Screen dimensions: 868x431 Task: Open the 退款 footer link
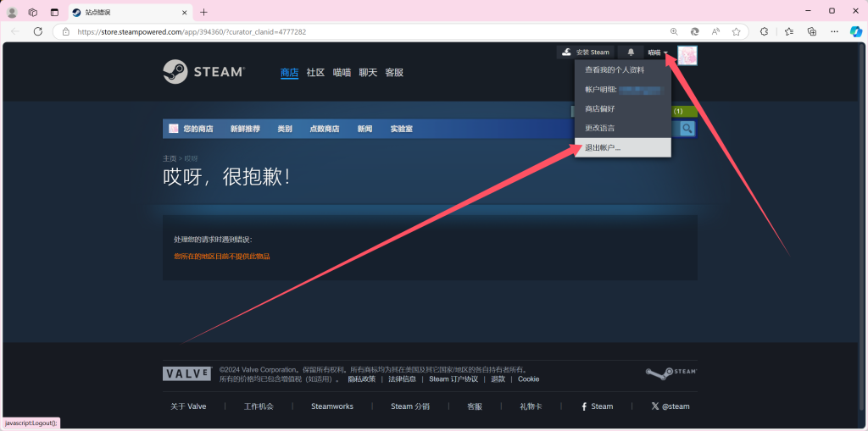[498, 379]
